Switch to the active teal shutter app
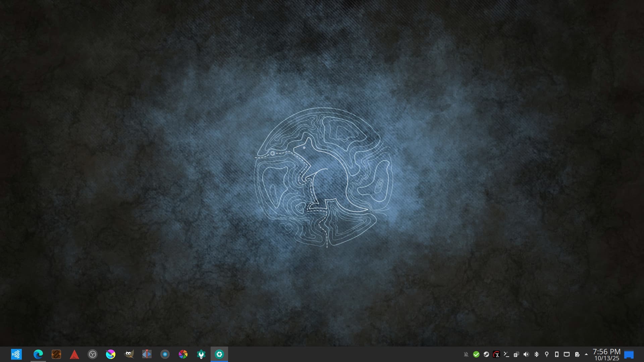 click(x=219, y=354)
